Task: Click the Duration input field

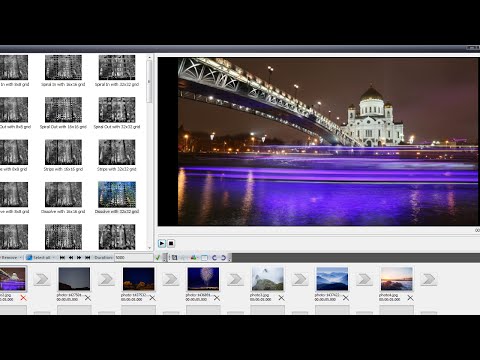Action: tap(134, 257)
